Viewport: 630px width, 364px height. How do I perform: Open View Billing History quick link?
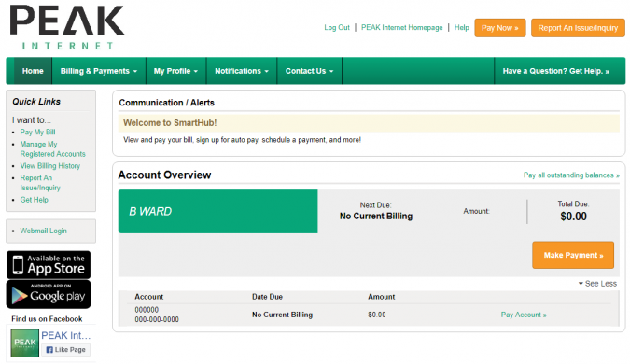click(50, 166)
